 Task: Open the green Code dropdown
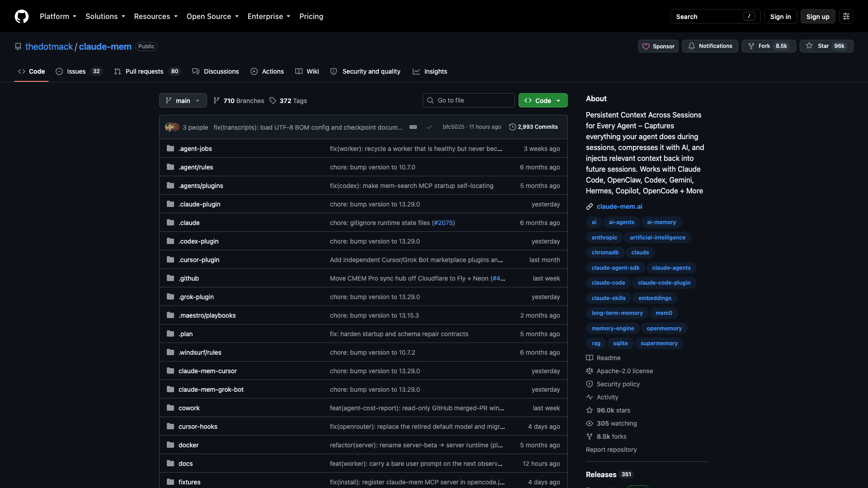(543, 100)
